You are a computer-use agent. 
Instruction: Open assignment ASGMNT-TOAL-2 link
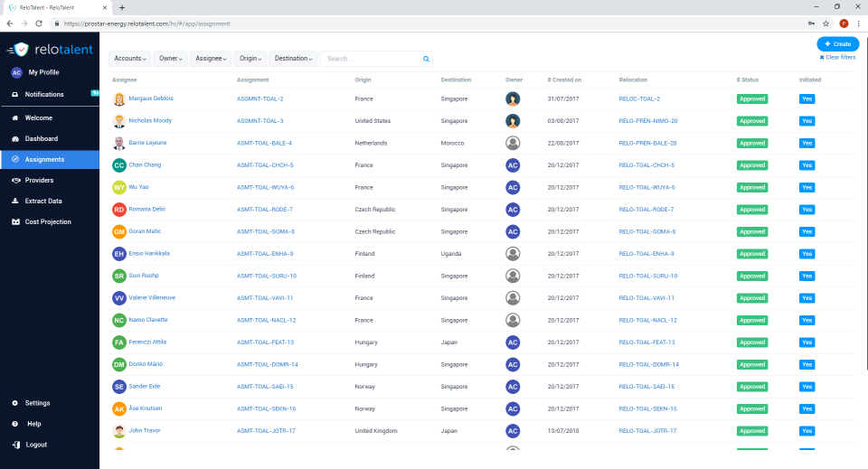260,99
